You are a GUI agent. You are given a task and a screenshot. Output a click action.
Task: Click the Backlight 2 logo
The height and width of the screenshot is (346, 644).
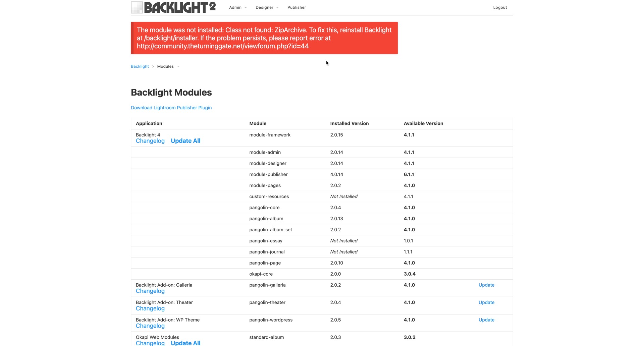pos(173,7)
